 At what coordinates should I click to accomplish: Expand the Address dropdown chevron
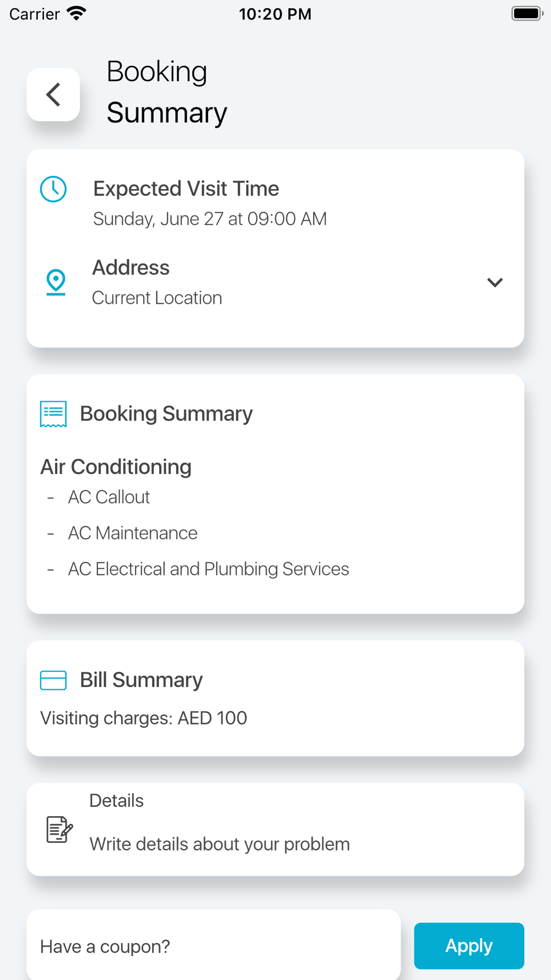pos(495,282)
